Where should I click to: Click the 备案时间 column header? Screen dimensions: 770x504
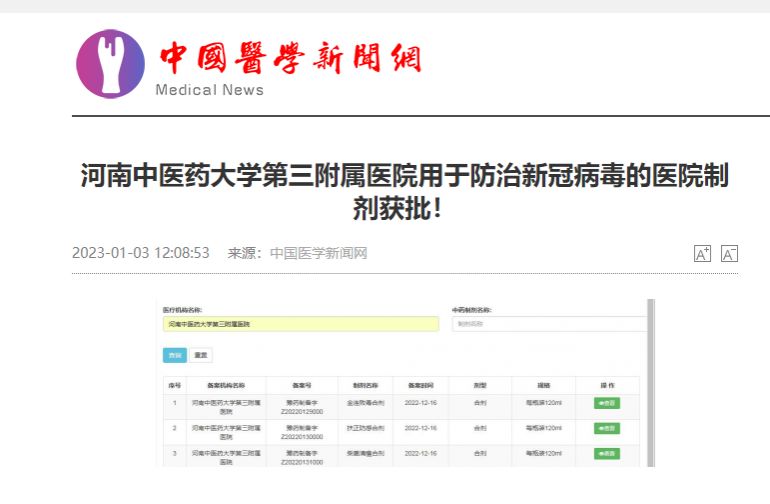pyautogui.click(x=420, y=385)
